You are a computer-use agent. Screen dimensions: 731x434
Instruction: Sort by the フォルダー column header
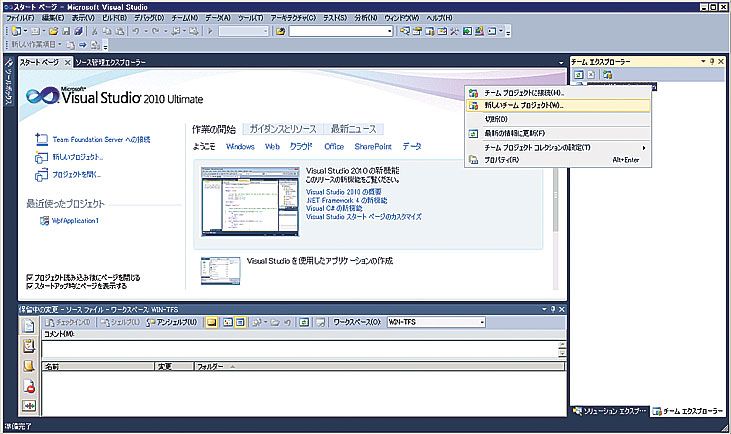(379, 366)
